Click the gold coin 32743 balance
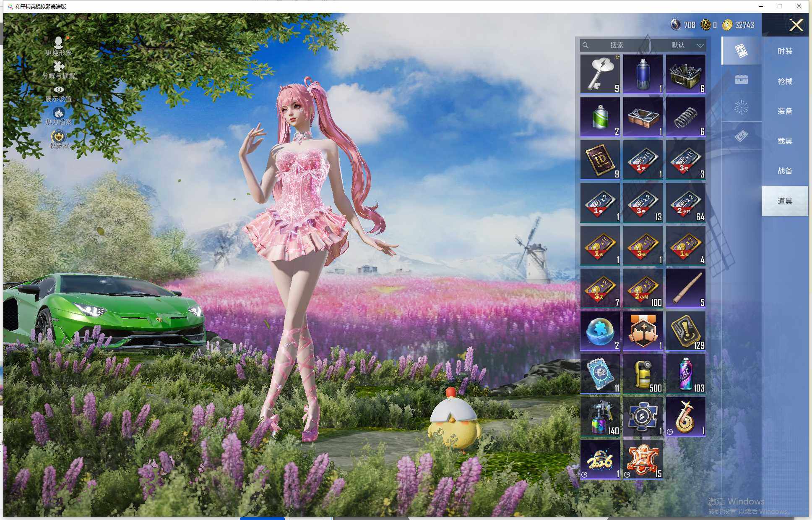 coord(739,25)
